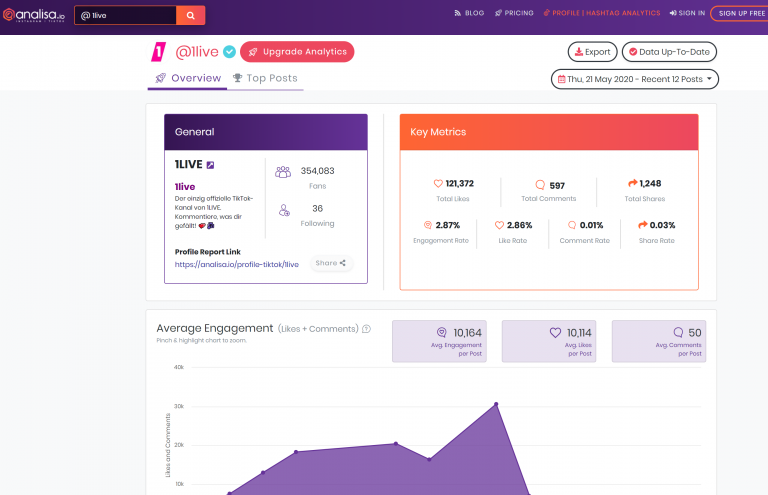Click the Total Shares label
Image resolution: width=768 pixels, height=495 pixels.
tap(645, 199)
